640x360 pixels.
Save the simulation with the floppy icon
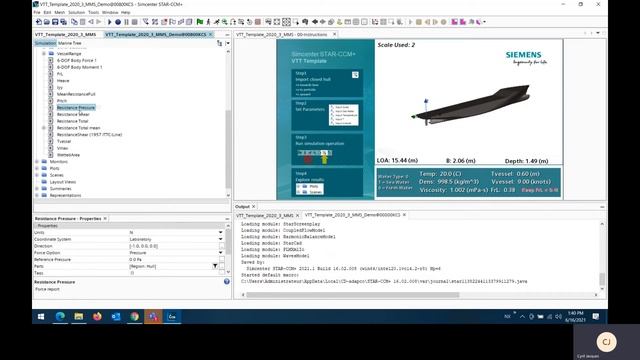[55, 22]
